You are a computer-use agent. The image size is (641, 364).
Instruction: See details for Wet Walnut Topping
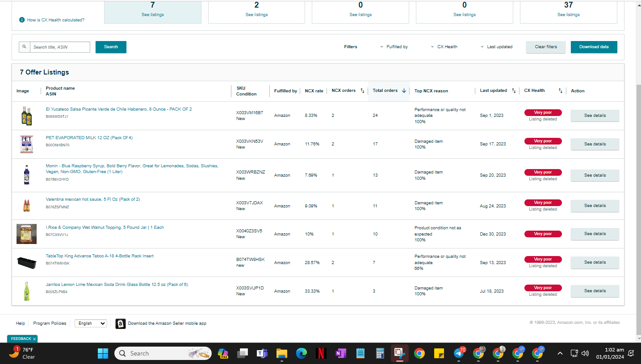[x=595, y=234]
